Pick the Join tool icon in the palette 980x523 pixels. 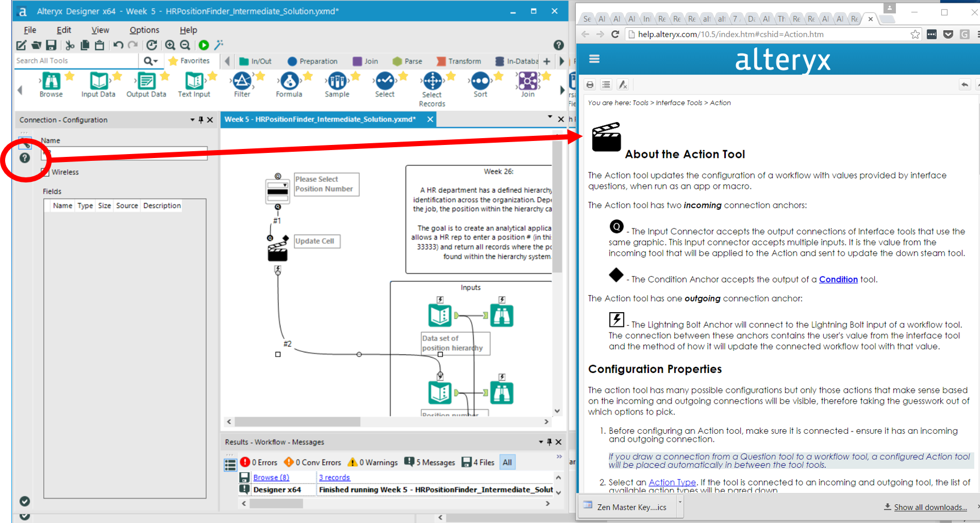pos(528,85)
